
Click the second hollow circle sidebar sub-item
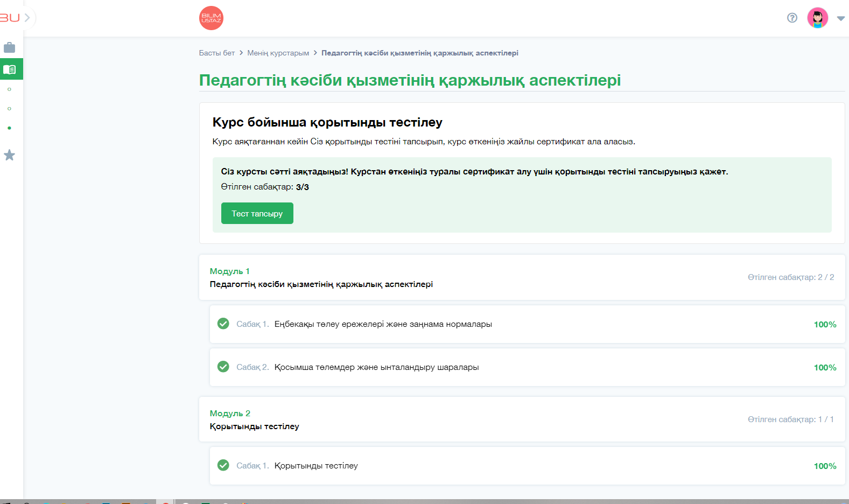(x=9, y=108)
